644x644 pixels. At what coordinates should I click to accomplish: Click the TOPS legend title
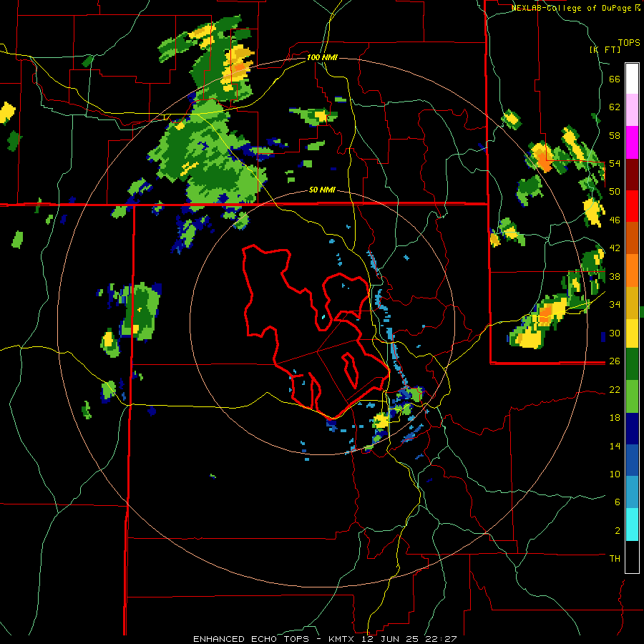[x=629, y=42]
